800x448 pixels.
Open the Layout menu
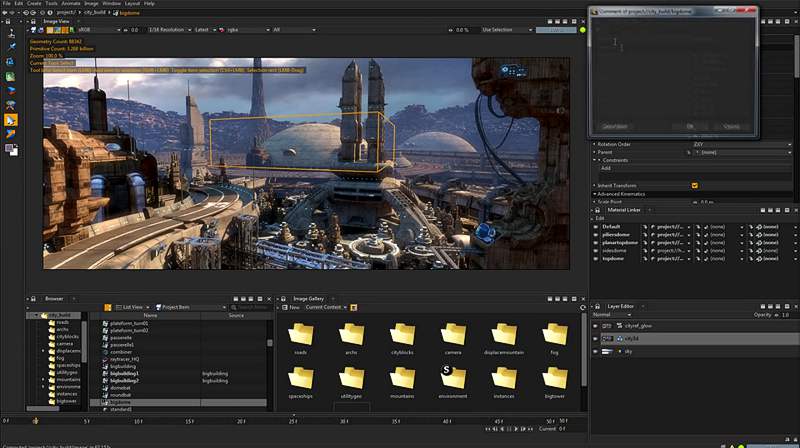131,4
